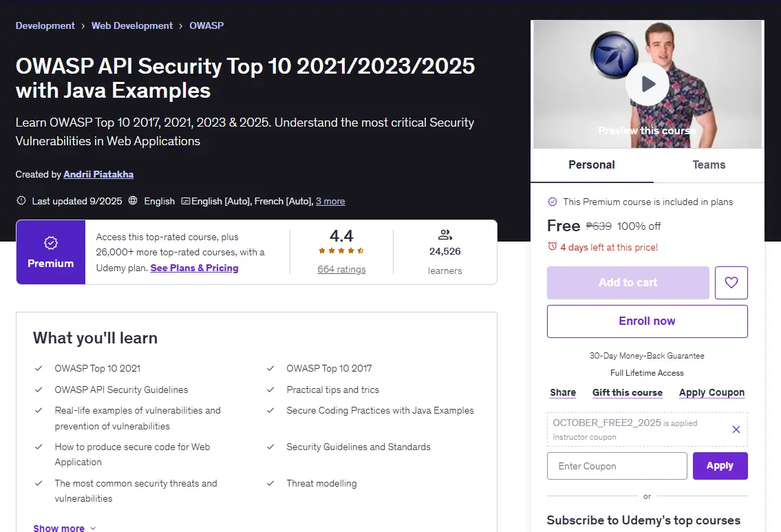781x532 pixels.
Task: Click the star rating icons
Action: click(341, 251)
